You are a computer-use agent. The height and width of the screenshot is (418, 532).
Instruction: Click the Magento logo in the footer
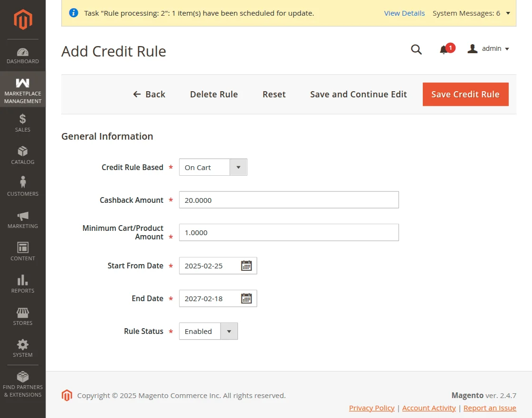pos(67,395)
